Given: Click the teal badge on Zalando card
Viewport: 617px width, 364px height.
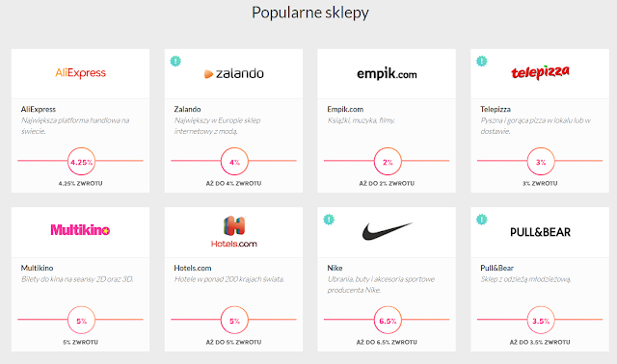Looking at the screenshot, I should 175,61.
